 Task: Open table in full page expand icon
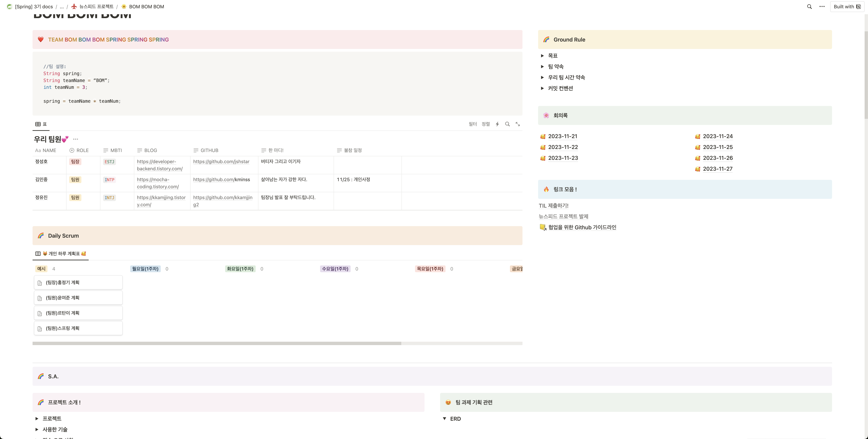click(518, 124)
